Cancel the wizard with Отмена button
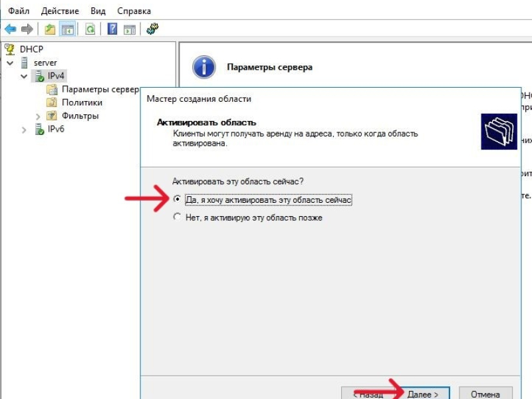Viewport: 532px width, 399px height. click(485, 394)
